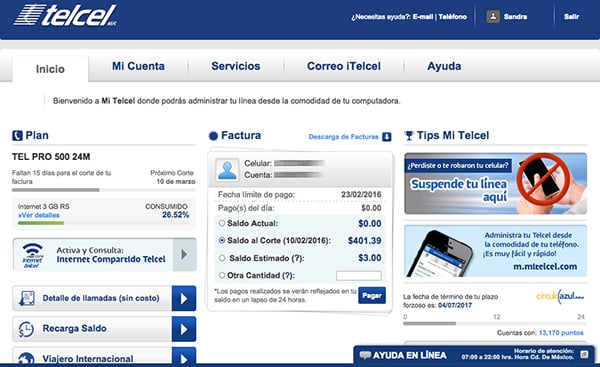Select the Saldo Estimado radio option
This screenshot has width=600, height=367.
pyautogui.click(x=222, y=258)
